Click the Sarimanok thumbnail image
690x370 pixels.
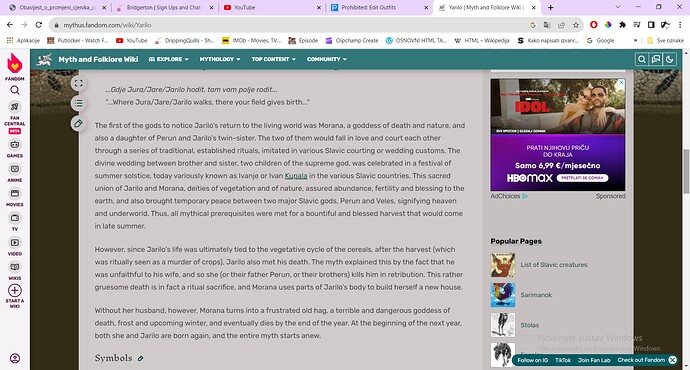point(503,295)
